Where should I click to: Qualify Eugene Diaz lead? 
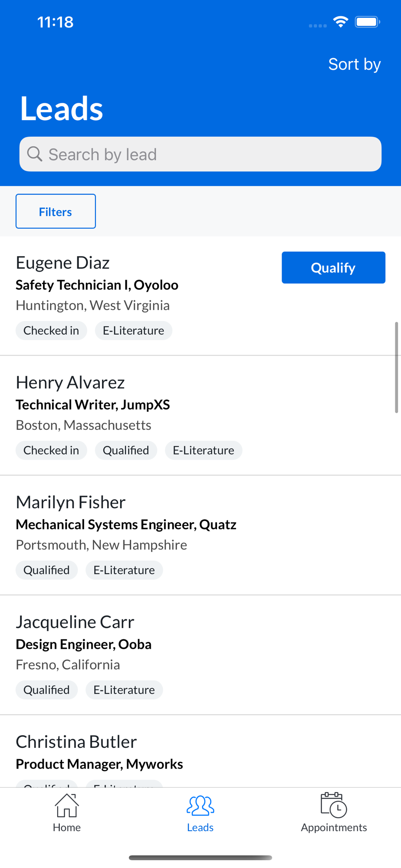click(x=333, y=268)
